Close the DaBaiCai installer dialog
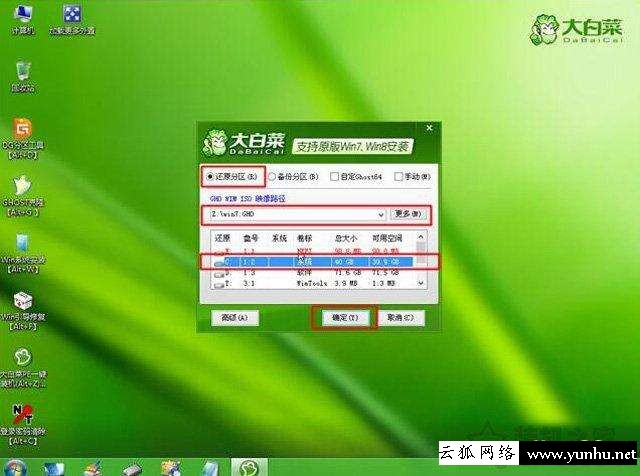This screenshot has height=476, width=640. (x=429, y=128)
